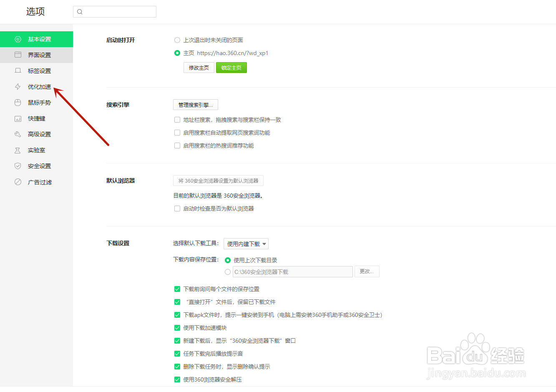Enable 搜索栏自动提取网页搜索词功能

coord(177,133)
